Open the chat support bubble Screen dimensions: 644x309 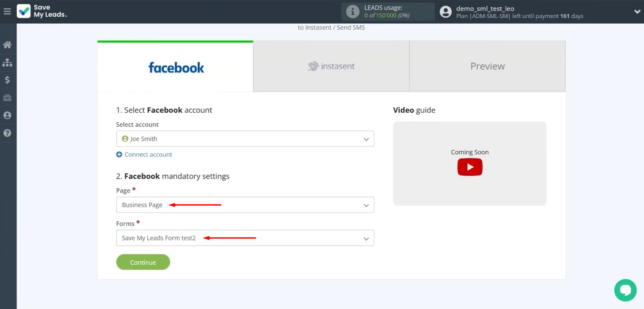pos(625,290)
